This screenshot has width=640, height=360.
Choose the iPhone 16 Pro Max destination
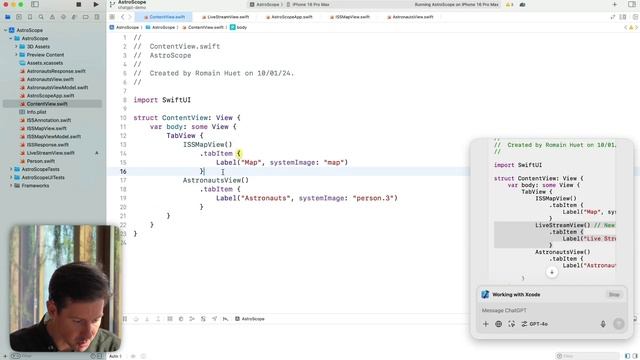(x=308, y=4)
